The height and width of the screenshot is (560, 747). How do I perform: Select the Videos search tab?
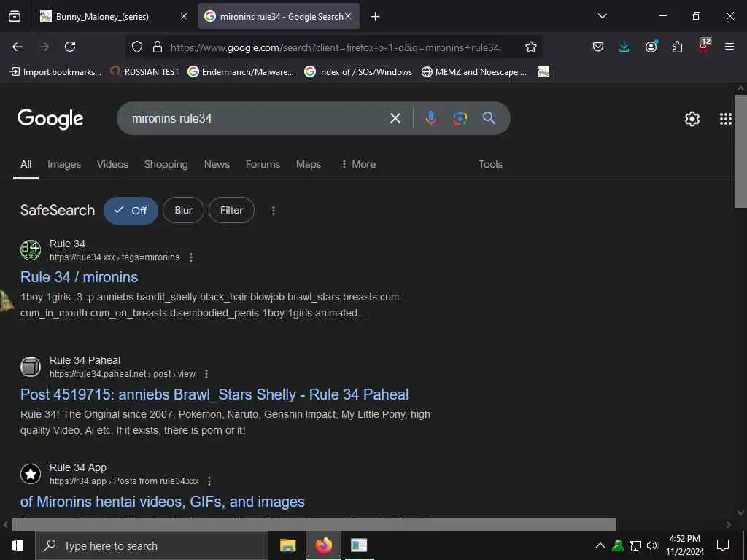click(x=112, y=164)
